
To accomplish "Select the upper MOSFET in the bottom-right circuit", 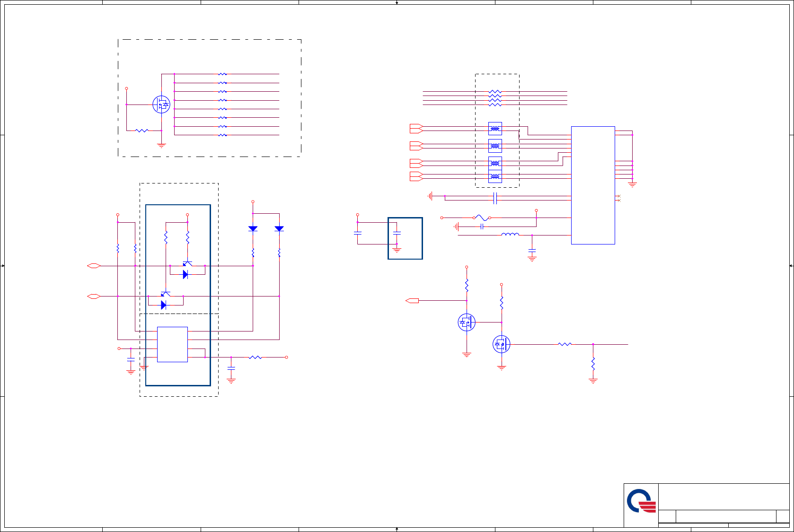I will (467, 323).
